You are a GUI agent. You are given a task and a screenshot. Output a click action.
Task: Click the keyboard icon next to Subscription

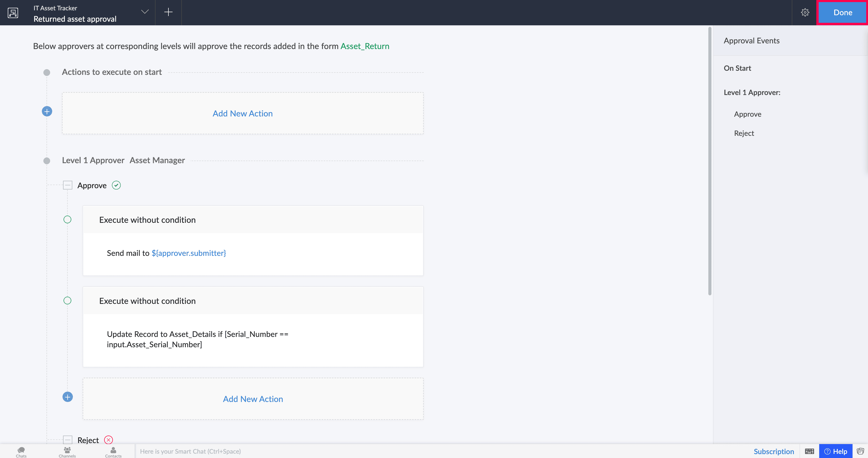(x=809, y=451)
